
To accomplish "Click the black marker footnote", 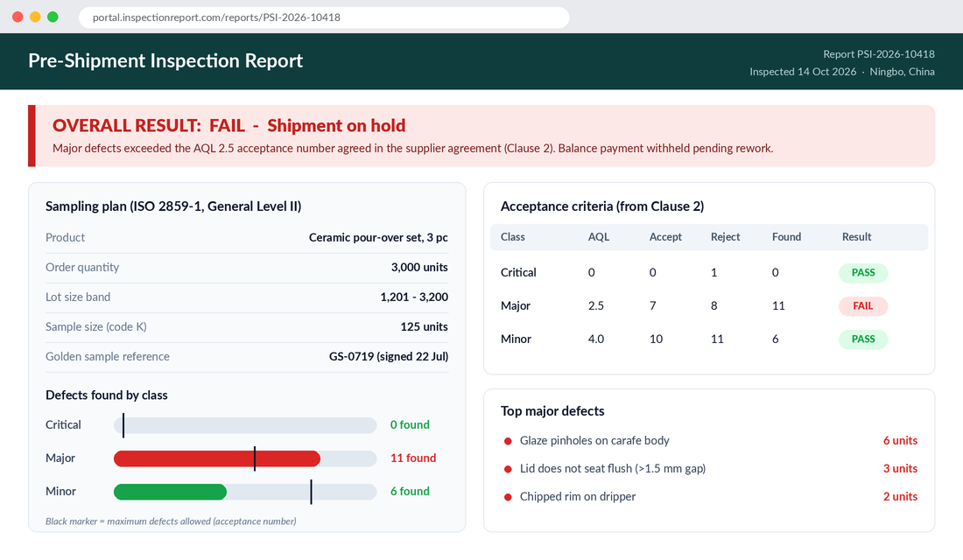I will tap(171, 521).
